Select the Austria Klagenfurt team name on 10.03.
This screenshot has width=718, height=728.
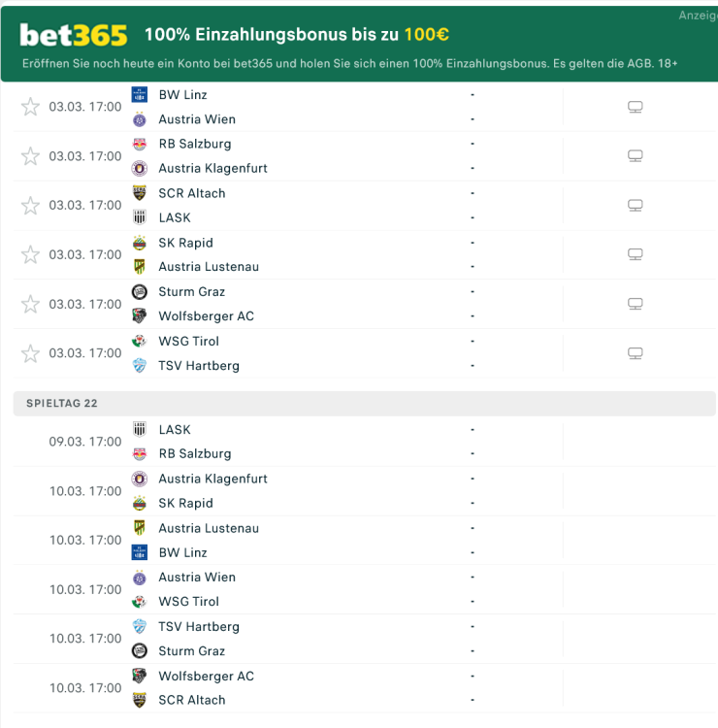pos(212,479)
